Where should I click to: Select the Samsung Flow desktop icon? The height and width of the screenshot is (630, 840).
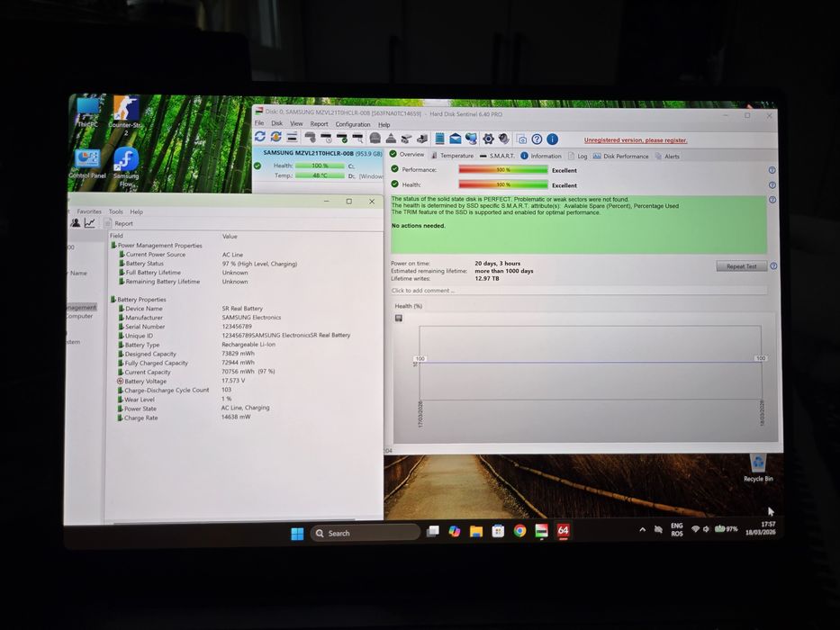tap(126, 167)
